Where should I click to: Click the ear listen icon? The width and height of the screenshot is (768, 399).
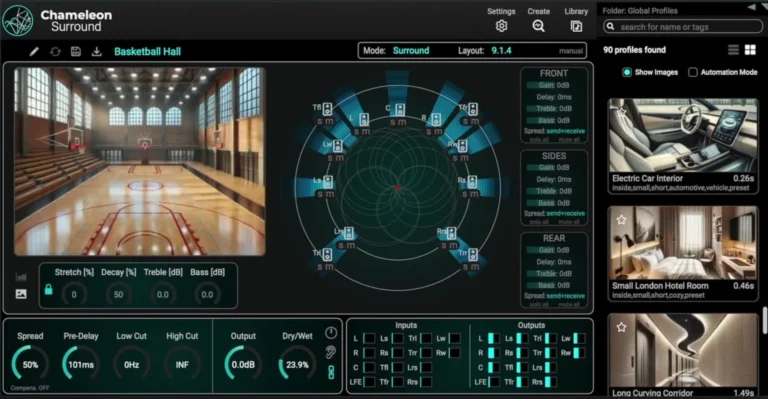(x=331, y=352)
